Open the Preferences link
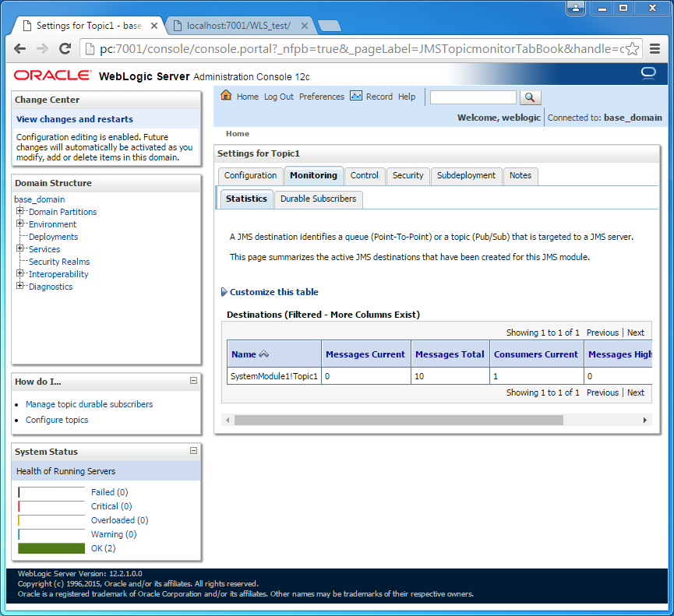Viewport: 674px width, 616px height. [322, 97]
